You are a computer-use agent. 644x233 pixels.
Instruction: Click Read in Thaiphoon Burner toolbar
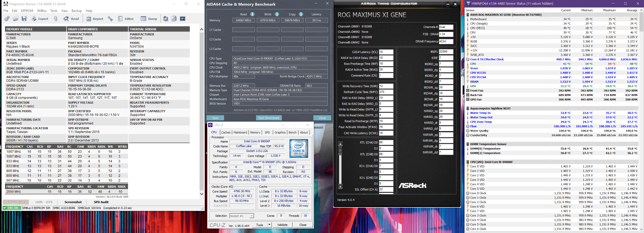click(71, 19)
